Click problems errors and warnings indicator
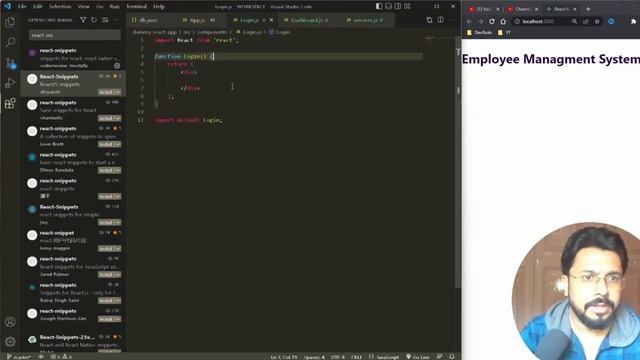Screen dimensions: 640x360 [62, 356]
